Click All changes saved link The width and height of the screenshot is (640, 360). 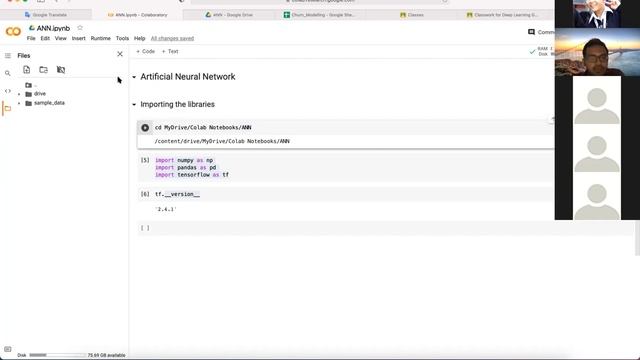(x=172, y=38)
